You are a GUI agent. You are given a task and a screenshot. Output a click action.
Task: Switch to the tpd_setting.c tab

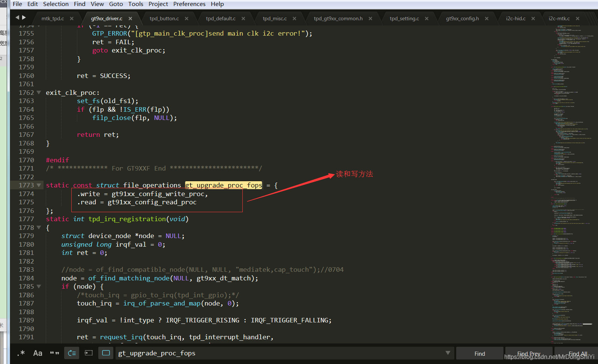404,18
